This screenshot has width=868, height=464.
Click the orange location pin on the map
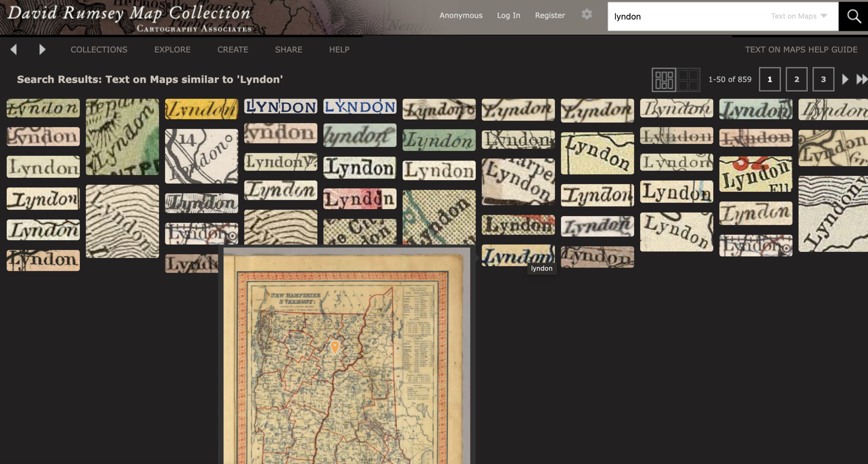pos(335,347)
